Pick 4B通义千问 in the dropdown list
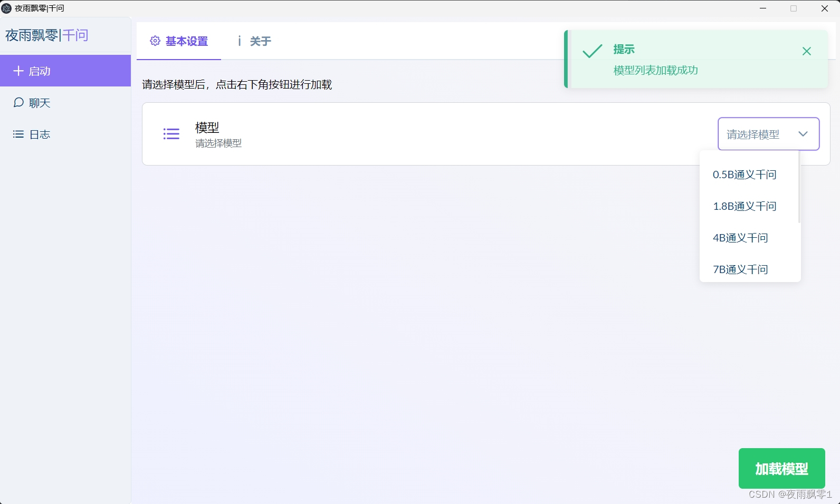 click(x=740, y=238)
